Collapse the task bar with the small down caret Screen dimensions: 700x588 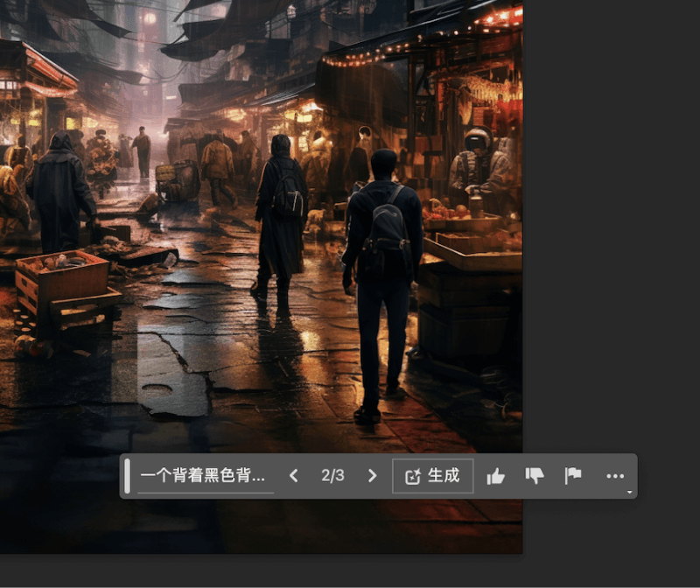(629, 492)
